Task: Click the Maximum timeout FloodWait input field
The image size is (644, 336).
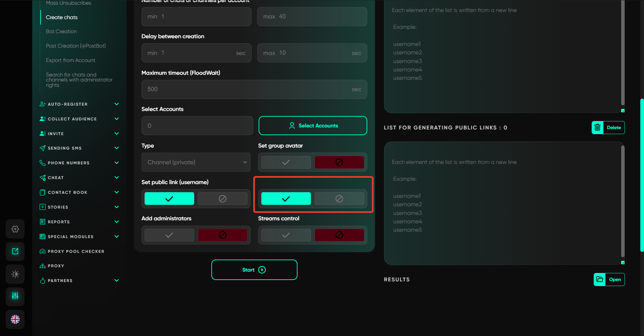Action: pyautogui.click(x=248, y=89)
